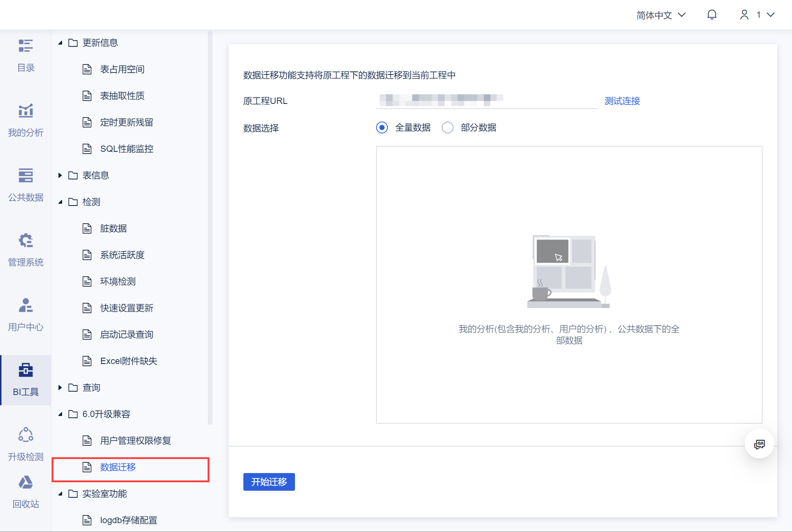Open 用户中心 user center icon
792x532 pixels.
point(25,305)
